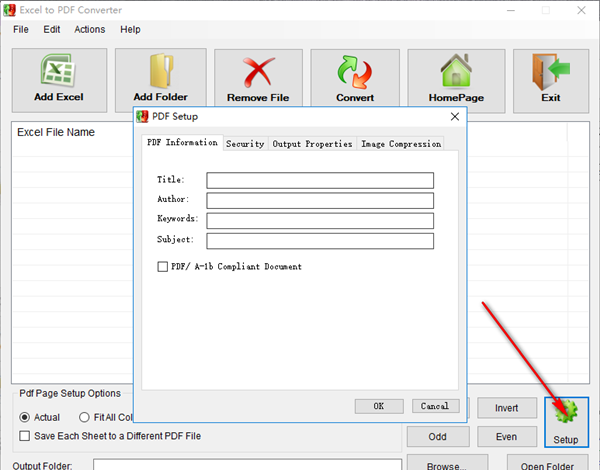Click the Open Folder button
The width and height of the screenshot is (600, 470).
click(547, 463)
